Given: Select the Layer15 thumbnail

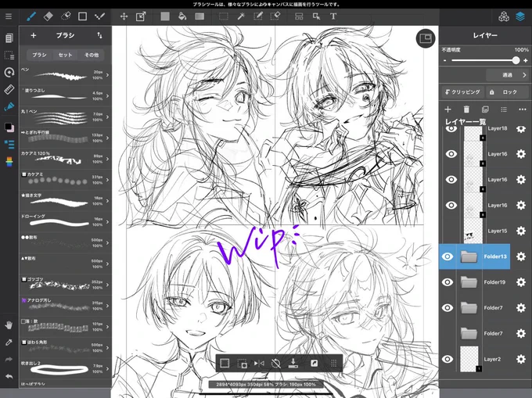Looking at the screenshot, I should coord(473,231).
